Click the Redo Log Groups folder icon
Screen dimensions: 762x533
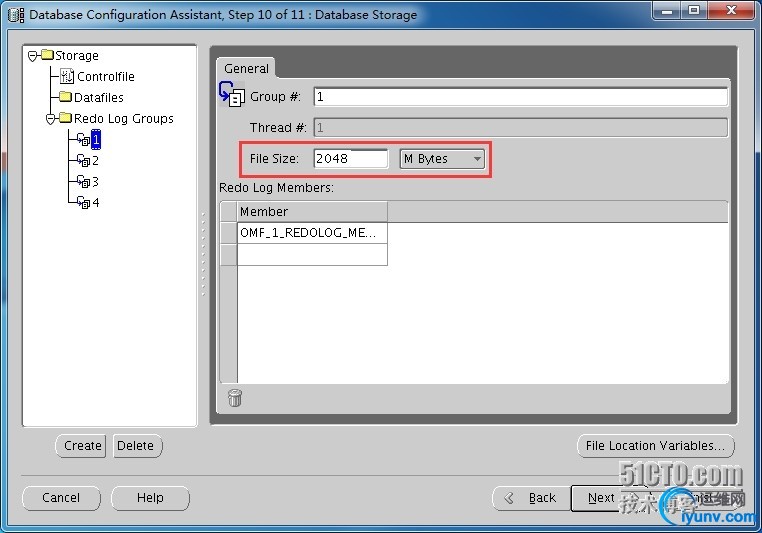pos(66,118)
